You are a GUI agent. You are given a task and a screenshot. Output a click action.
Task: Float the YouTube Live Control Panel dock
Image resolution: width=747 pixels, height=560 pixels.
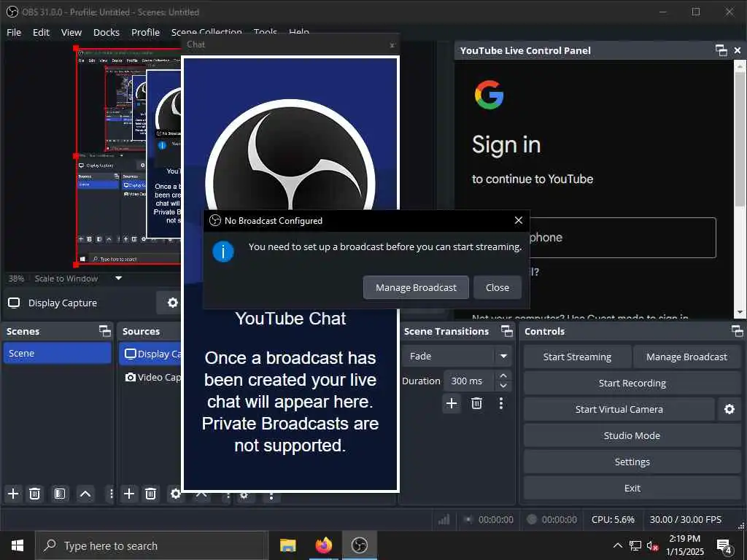[721, 50]
